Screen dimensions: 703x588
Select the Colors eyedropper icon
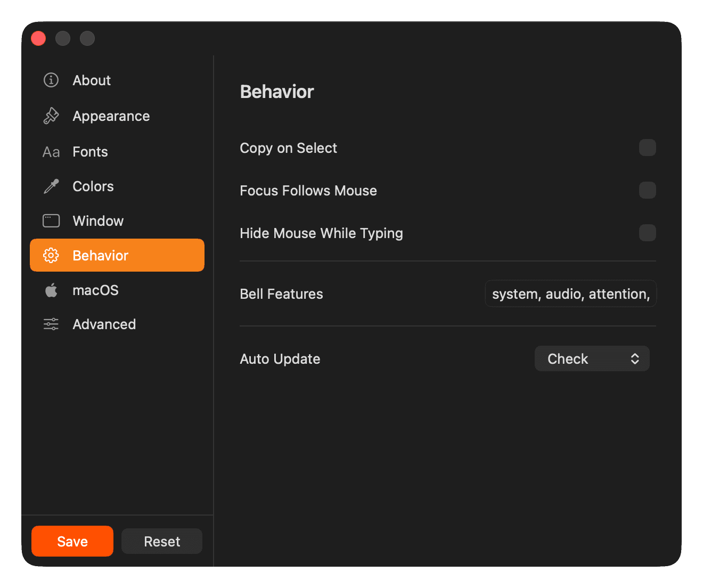click(51, 186)
